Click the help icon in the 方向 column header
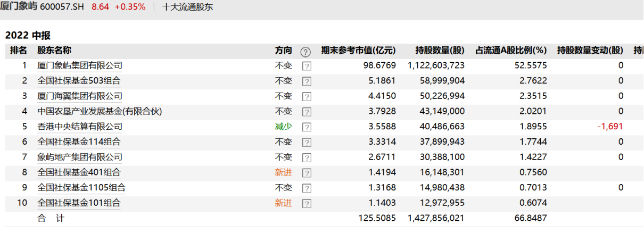This screenshot has height=233, width=644. (x=306, y=52)
